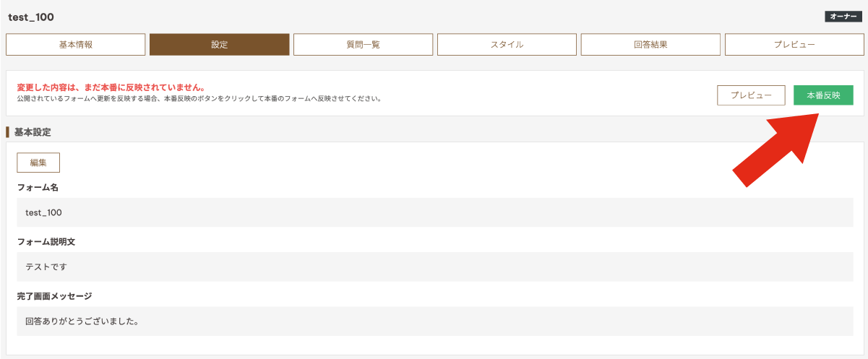Open the 基本情報 tab
The height and width of the screenshot is (359, 868).
click(76, 44)
